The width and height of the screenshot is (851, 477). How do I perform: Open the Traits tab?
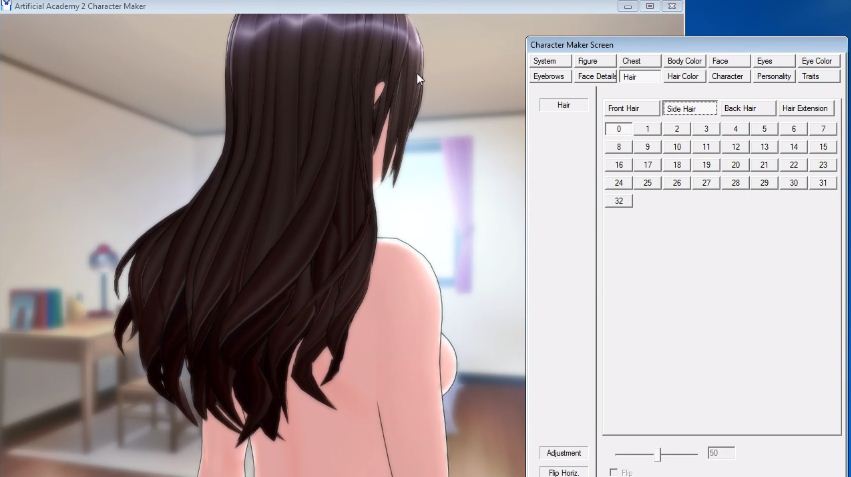point(818,77)
